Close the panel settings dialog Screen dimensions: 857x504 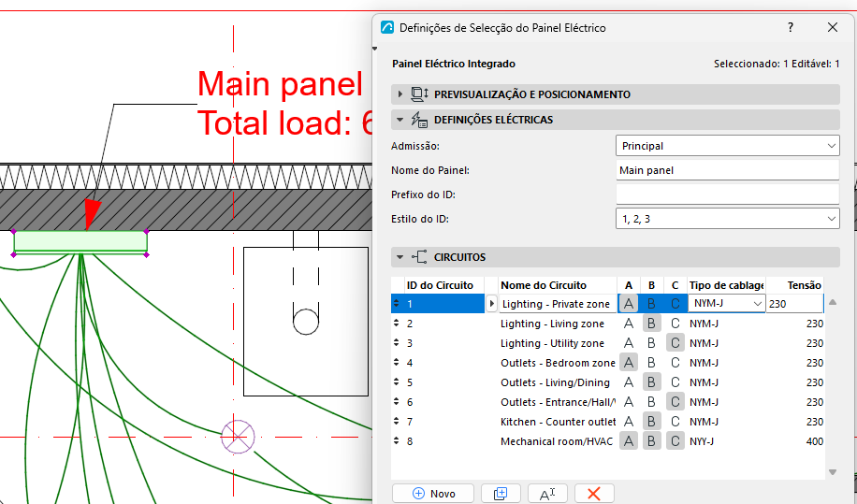(833, 27)
